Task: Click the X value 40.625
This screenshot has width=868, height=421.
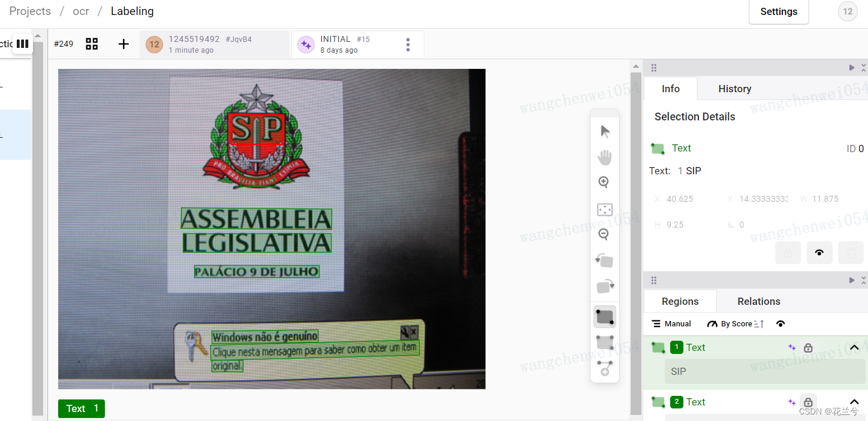Action: pyautogui.click(x=680, y=199)
